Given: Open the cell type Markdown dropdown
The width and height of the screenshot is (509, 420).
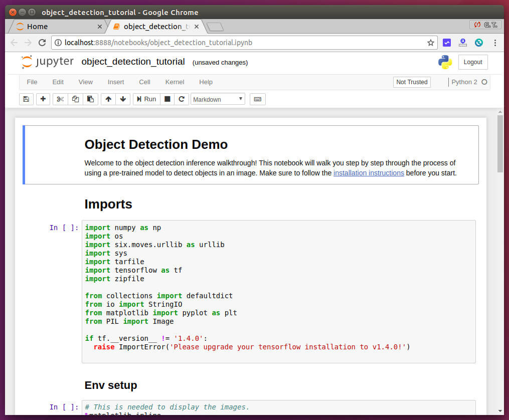Looking at the screenshot, I should coord(218,99).
